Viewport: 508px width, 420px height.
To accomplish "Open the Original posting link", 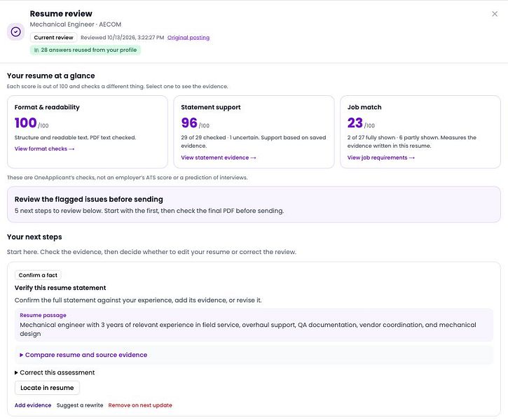I will pyautogui.click(x=188, y=38).
